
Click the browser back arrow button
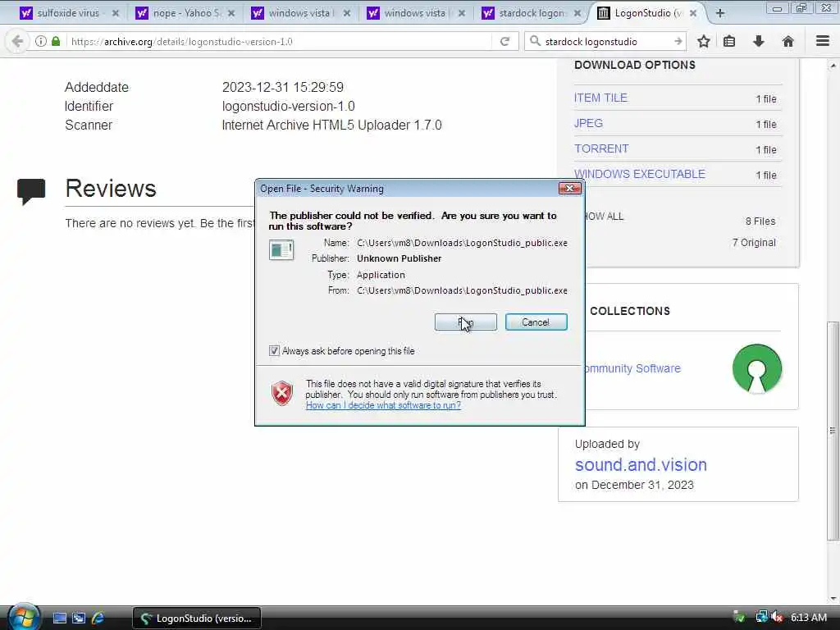pos(17,41)
